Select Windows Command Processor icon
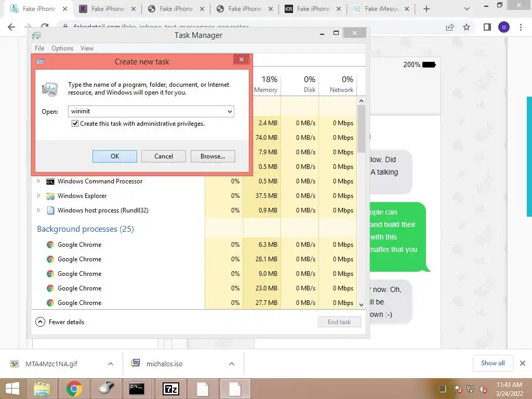 (x=50, y=181)
